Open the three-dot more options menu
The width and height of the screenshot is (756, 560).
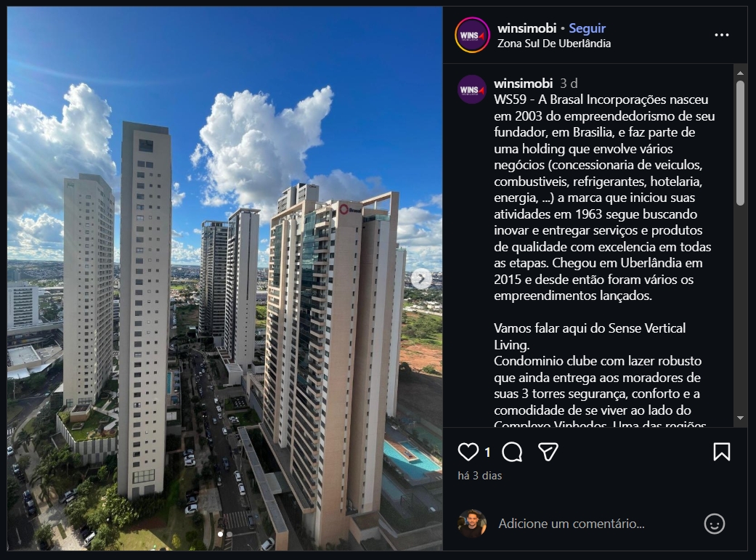pos(722,35)
